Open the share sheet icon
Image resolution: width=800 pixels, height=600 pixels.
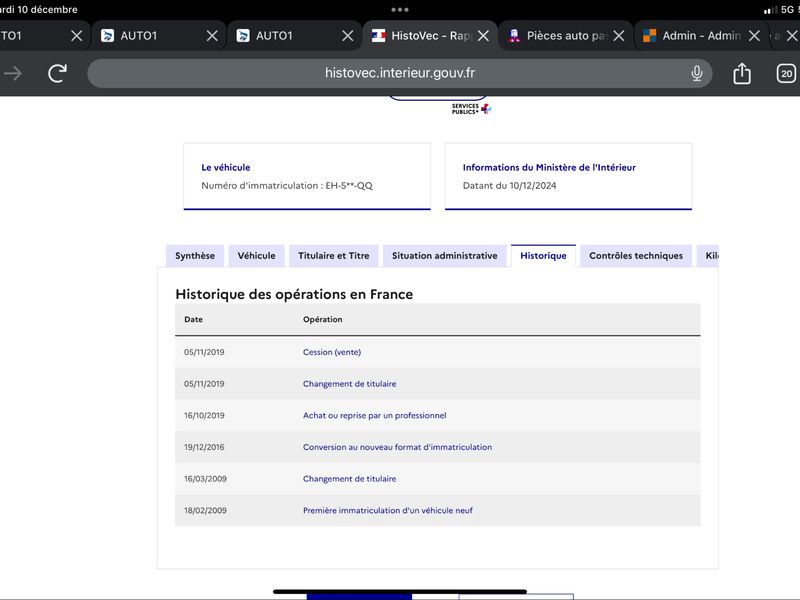pos(742,73)
